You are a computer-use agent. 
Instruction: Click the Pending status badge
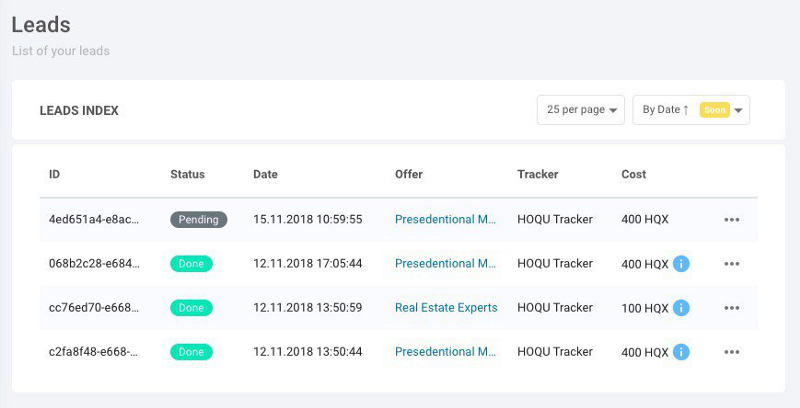198,220
